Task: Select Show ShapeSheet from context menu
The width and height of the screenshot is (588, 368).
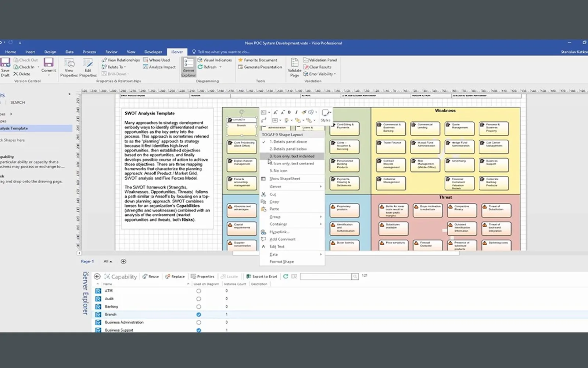Action: (x=292, y=178)
